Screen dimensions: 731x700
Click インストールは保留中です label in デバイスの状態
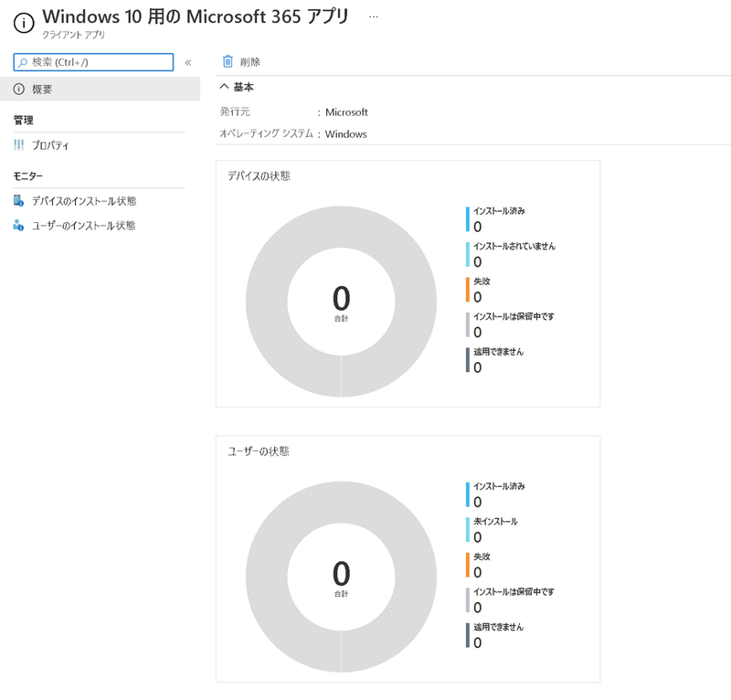point(514,317)
